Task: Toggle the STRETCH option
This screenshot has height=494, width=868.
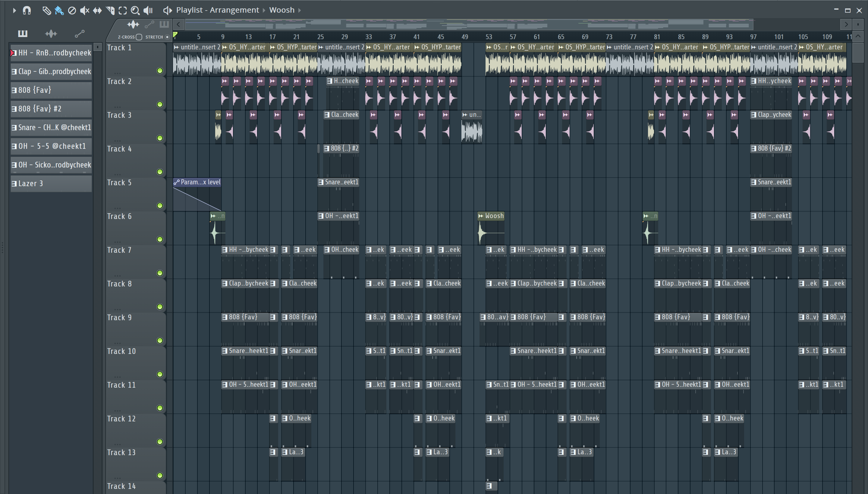Action: (x=167, y=37)
